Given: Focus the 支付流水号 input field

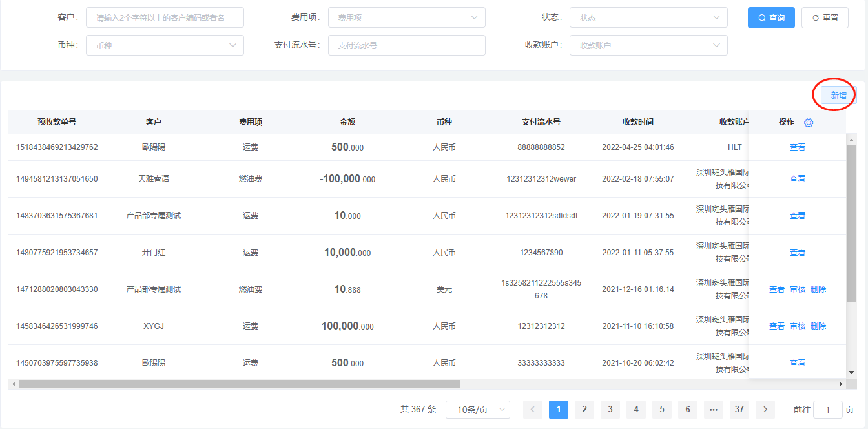Looking at the screenshot, I should [x=406, y=45].
